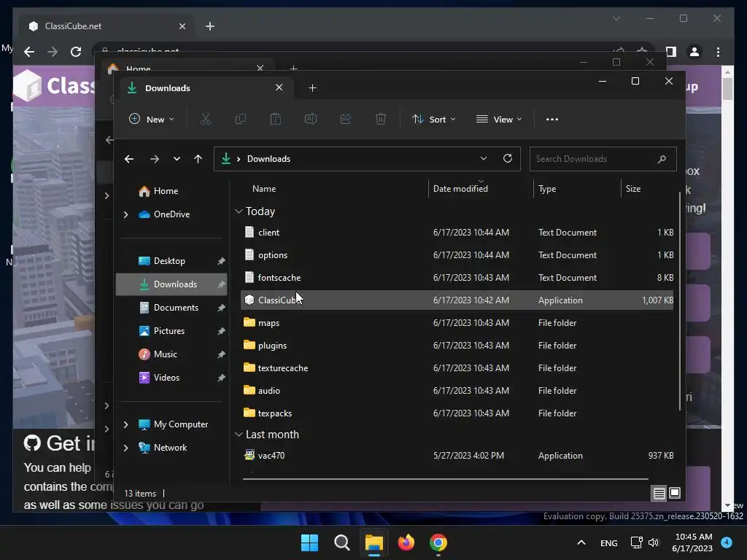The image size is (747, 560).
Task: Click the search magnifier in Search Downloads
Action: [x=662, y=159]
